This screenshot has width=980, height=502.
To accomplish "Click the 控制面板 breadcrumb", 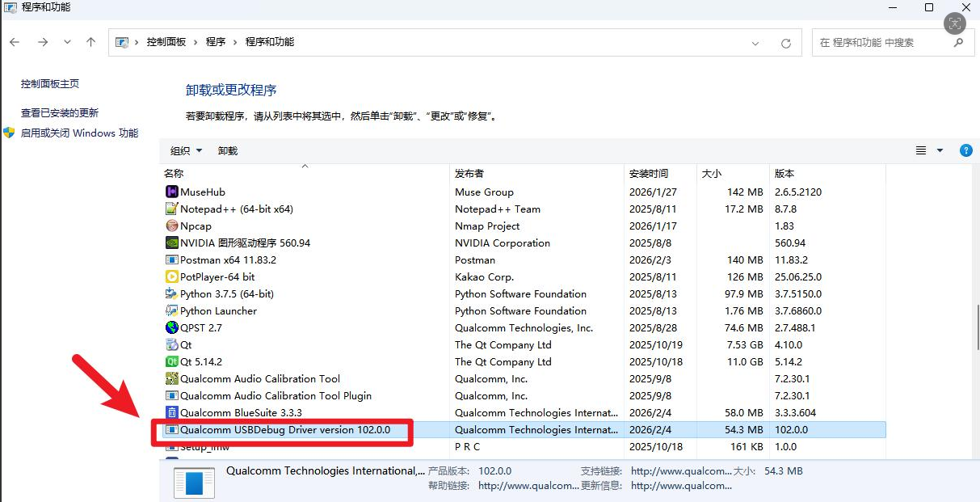I will pyautogui.click(x=166, y=42).
